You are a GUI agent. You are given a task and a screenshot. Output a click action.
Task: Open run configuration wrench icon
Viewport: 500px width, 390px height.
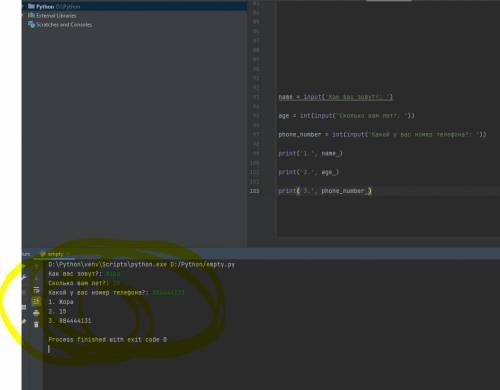pyautogui.click(x=24, y=278)
